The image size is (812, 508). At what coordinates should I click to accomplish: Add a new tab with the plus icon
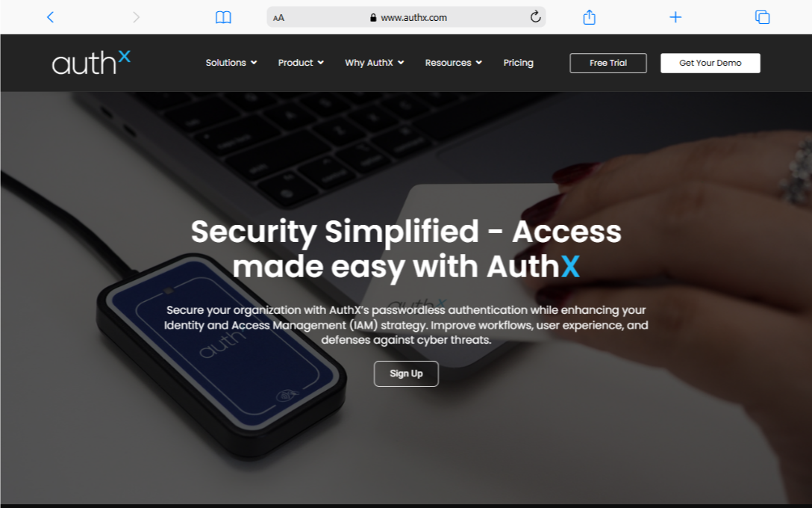click(675, 17)
